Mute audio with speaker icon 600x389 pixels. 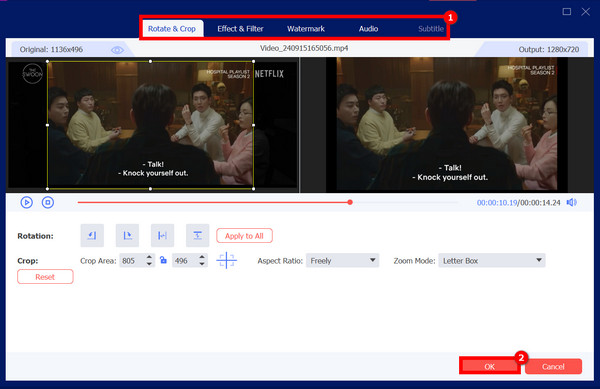572,202
